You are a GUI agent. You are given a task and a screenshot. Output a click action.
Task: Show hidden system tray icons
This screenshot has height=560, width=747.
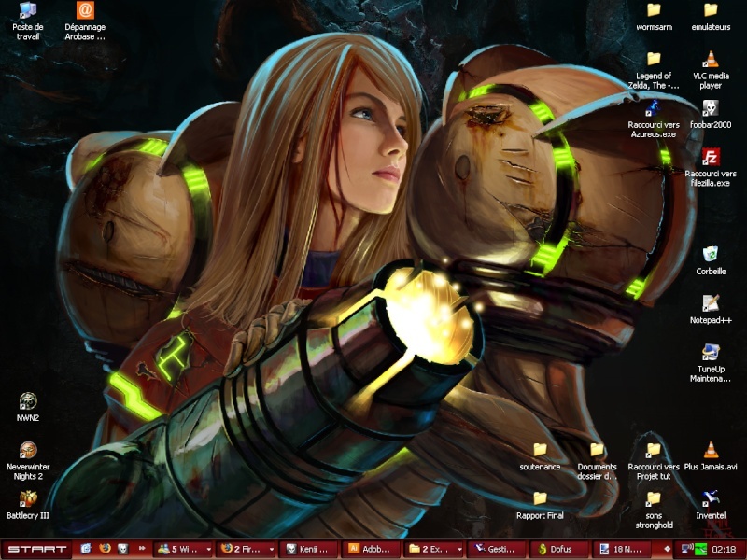[x=668, y=549]
